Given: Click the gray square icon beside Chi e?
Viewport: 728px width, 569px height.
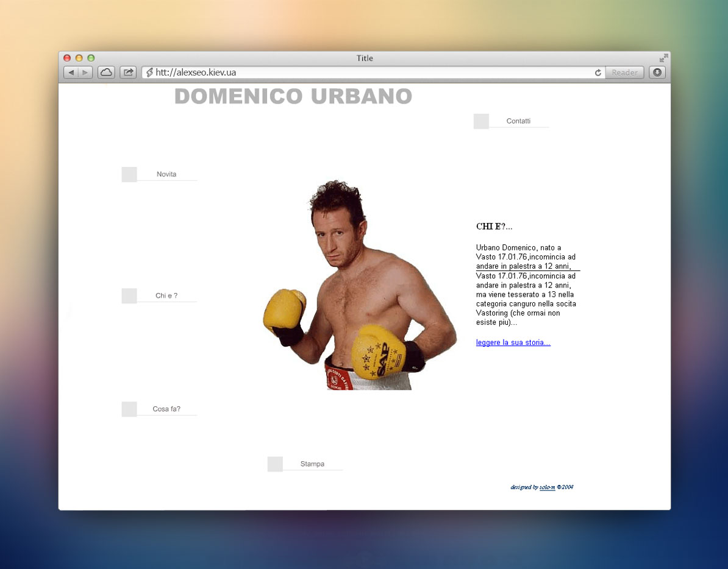Looking at the screenshot, I should coord(129,295).
